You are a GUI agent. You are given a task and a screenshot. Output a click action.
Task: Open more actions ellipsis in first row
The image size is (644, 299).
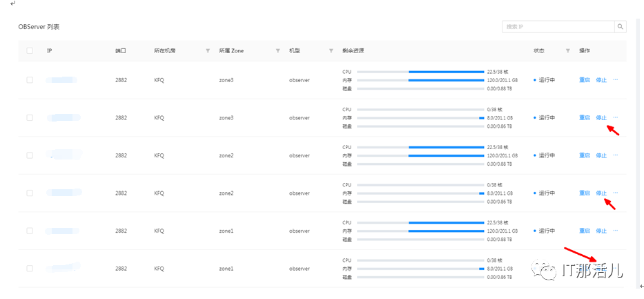pos(615,79)
